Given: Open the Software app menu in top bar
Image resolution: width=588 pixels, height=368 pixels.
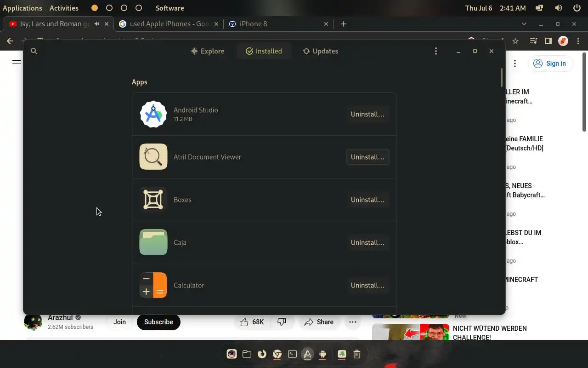Looking at the screenshot, I should coord(170,8).
